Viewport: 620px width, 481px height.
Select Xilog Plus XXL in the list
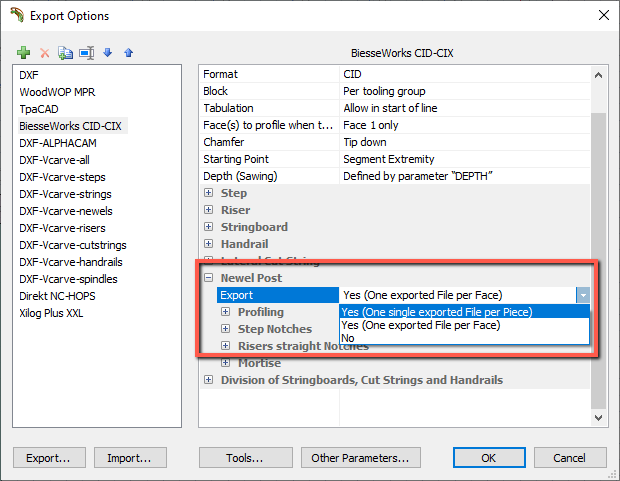pyautogui.click(x=51, y=313)
